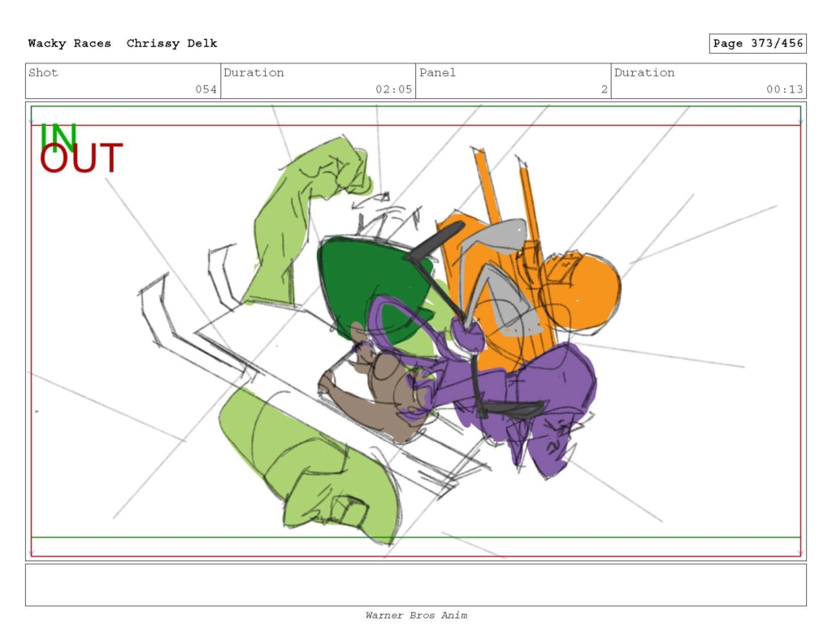The width and height of the screenshot is (832, 644).
Task: Click the shot duration value '02:05'
Action: coord(394,89)
